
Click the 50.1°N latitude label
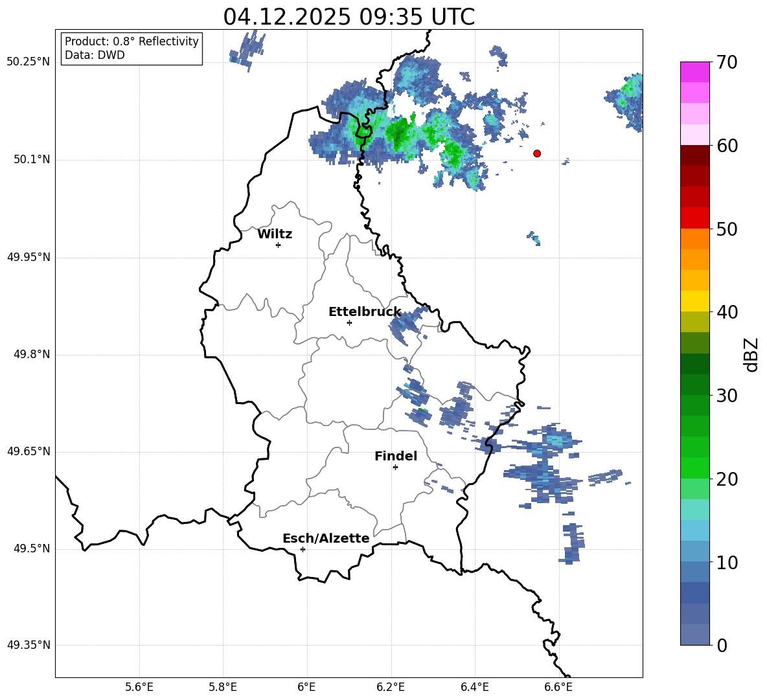[x=32, y=160]
